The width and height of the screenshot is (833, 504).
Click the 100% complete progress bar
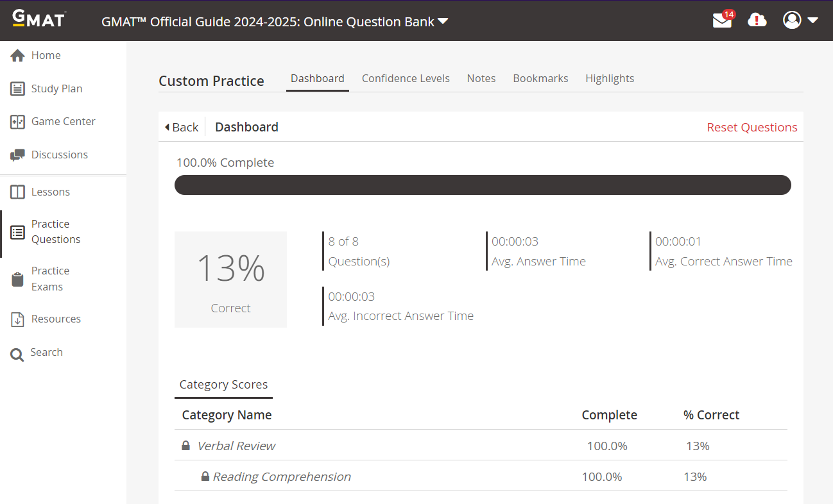(x=483, y=185)
